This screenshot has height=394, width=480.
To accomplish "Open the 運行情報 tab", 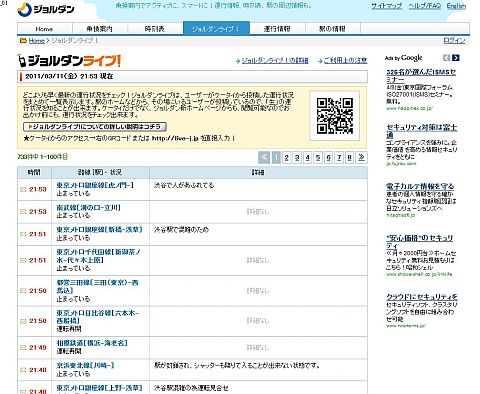I will pos(277,29).
